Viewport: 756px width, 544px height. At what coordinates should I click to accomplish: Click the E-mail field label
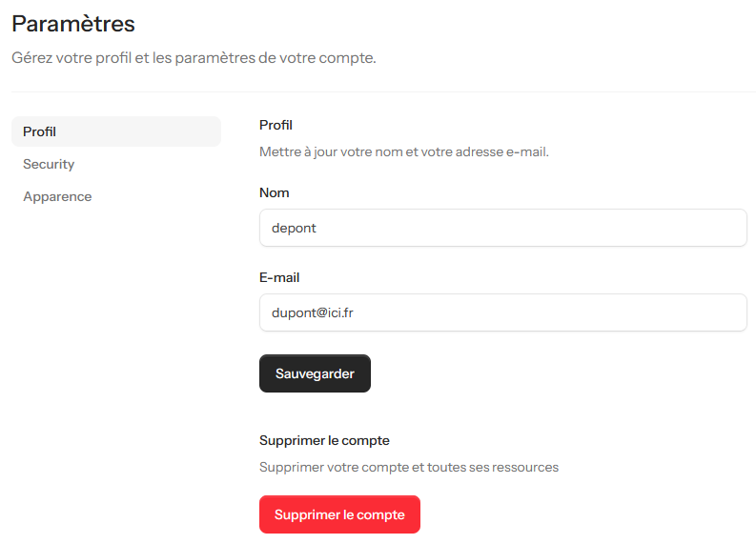point(279,277)
